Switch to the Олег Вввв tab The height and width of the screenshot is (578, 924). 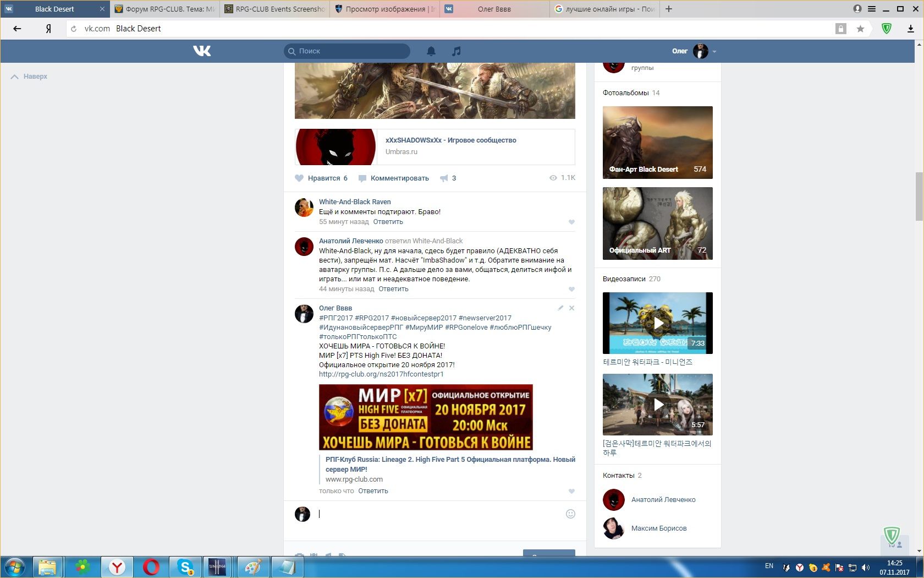pyautogui.click(x=494, y=9)
